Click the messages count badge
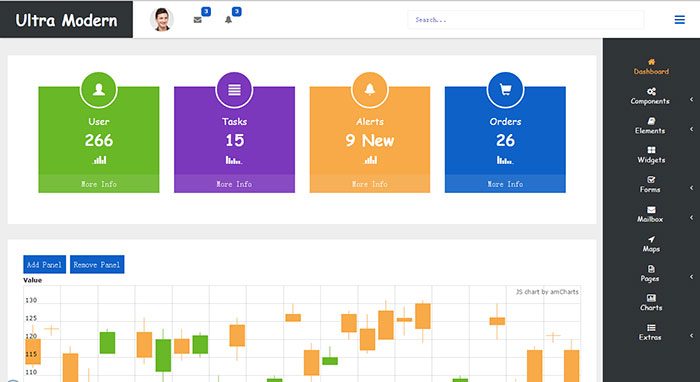The width and height of the screenshot is (700, 382). (206, 12)
